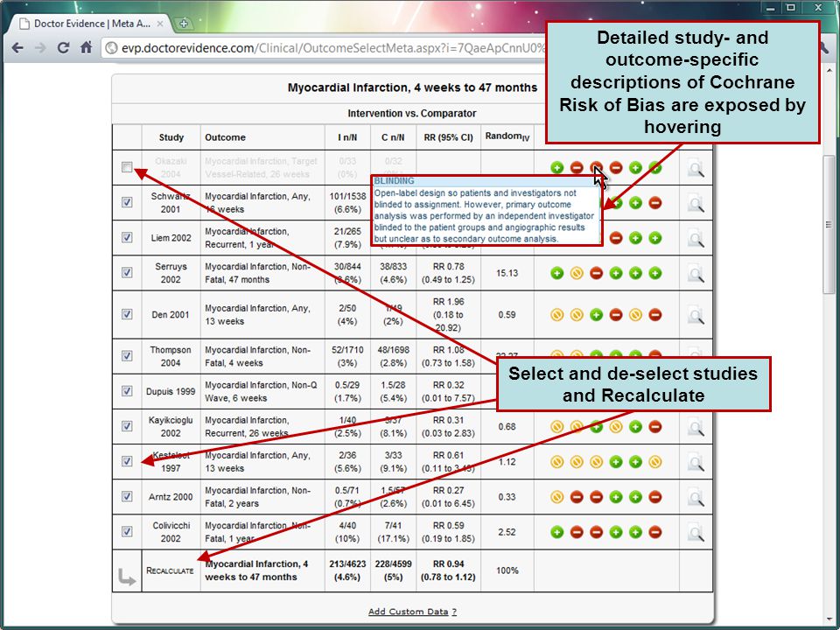840x630 pixels.
Task: Open the magnifier details icon for Kayikcioglu 2002
Action: pos(696,428)
